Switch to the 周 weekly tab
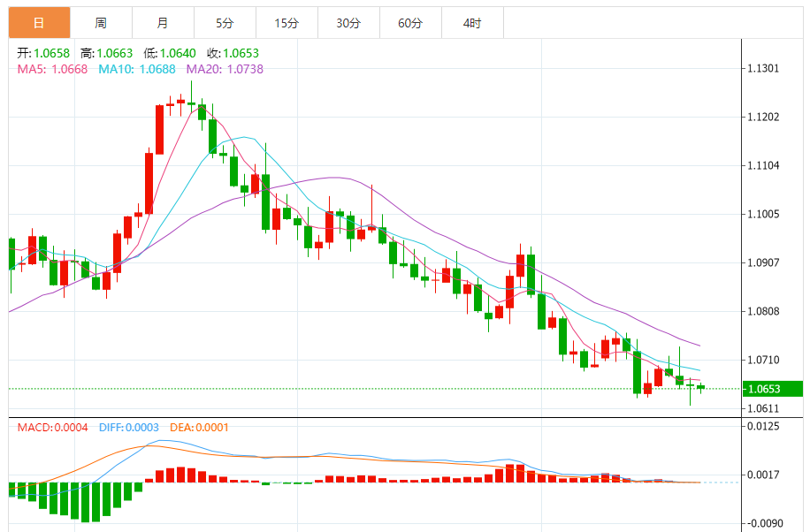Image resolution: width=810 pixels, height=532 pixels. coord(101,23)
